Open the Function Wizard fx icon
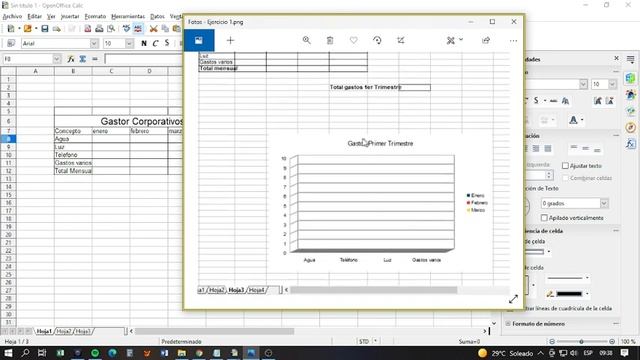The image size is (640, 360). click(71, 59)
